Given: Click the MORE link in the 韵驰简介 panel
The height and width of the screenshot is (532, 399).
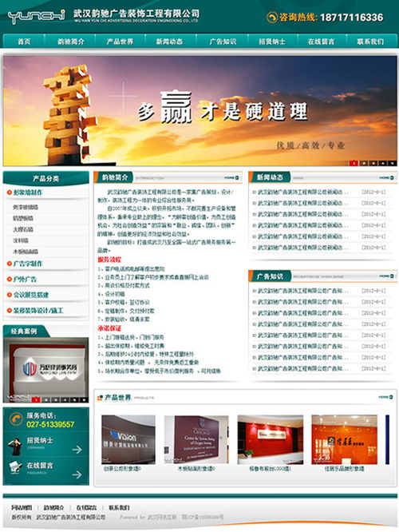Looking at the screenshot, I should click(x=231, y=178).
